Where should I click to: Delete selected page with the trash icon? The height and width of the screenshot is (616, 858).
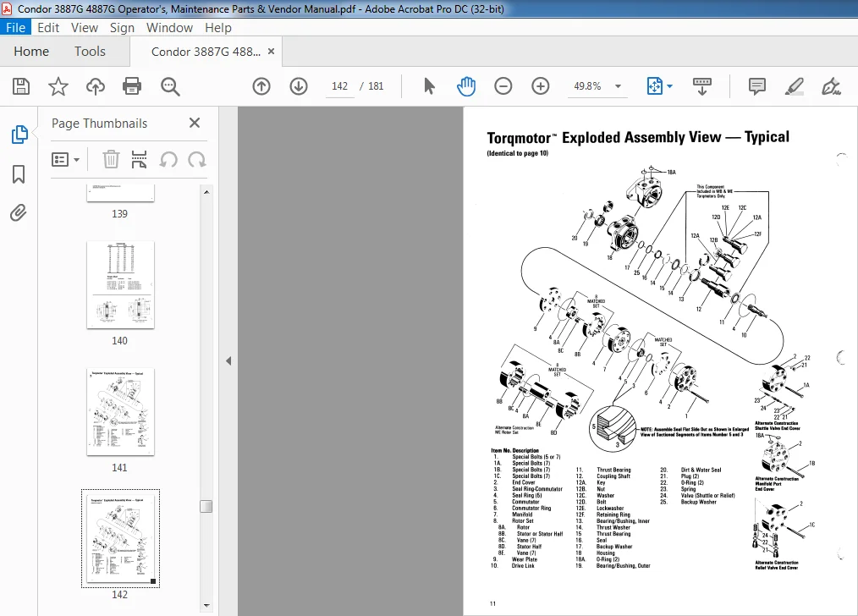[x=111, y=160]
